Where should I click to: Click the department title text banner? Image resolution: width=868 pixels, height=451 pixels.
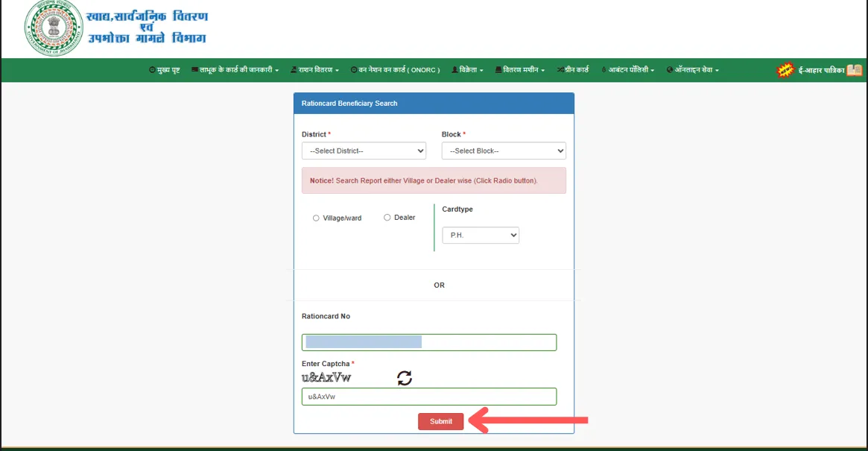point(148,28)
